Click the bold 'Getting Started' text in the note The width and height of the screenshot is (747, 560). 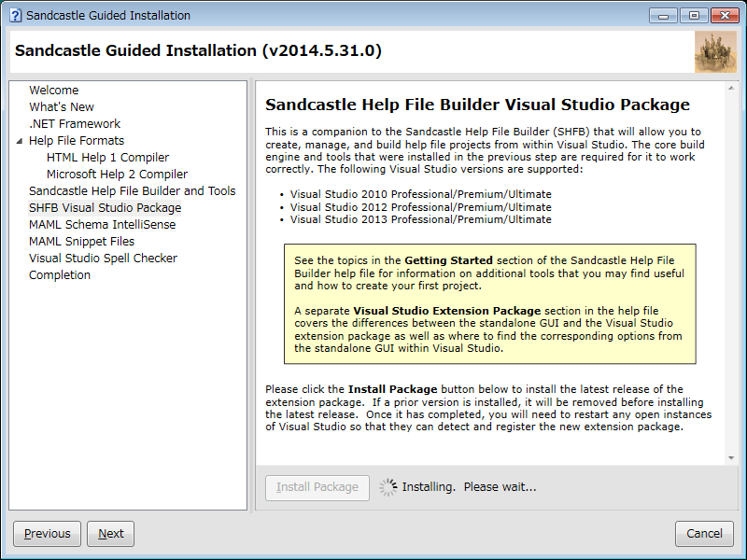coord(448,260)
